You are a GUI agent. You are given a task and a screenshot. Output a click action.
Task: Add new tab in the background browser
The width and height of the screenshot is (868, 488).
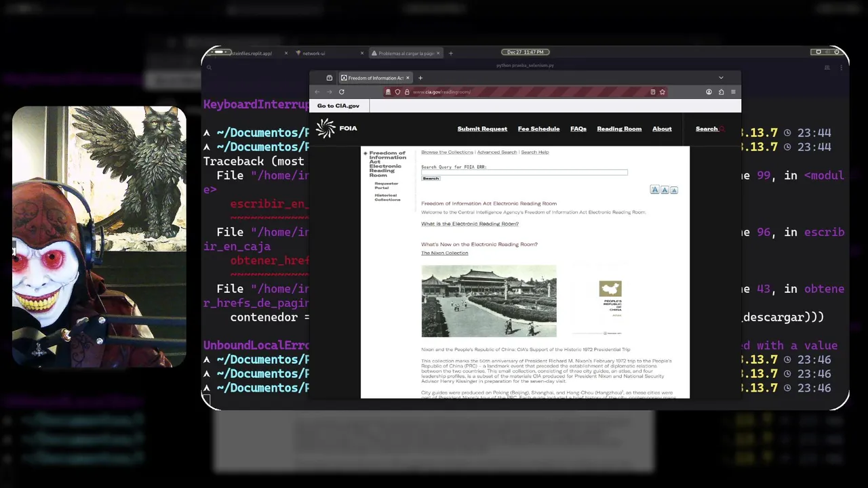[x=450, y=53]
